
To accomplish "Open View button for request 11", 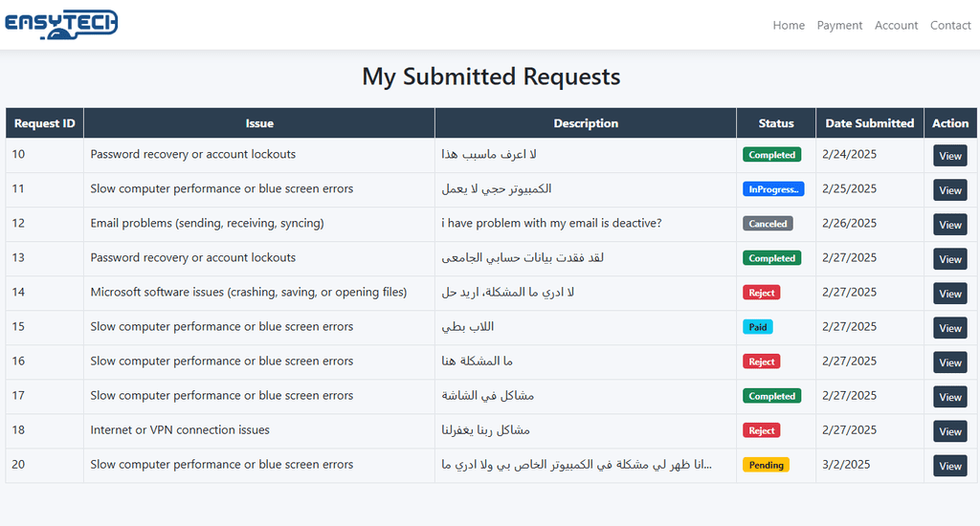I will point(950,190).
